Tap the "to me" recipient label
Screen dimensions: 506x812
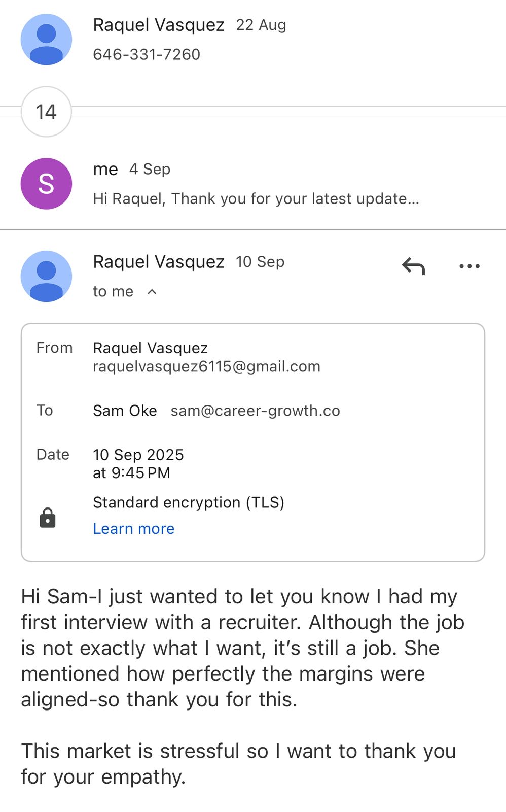113,291
